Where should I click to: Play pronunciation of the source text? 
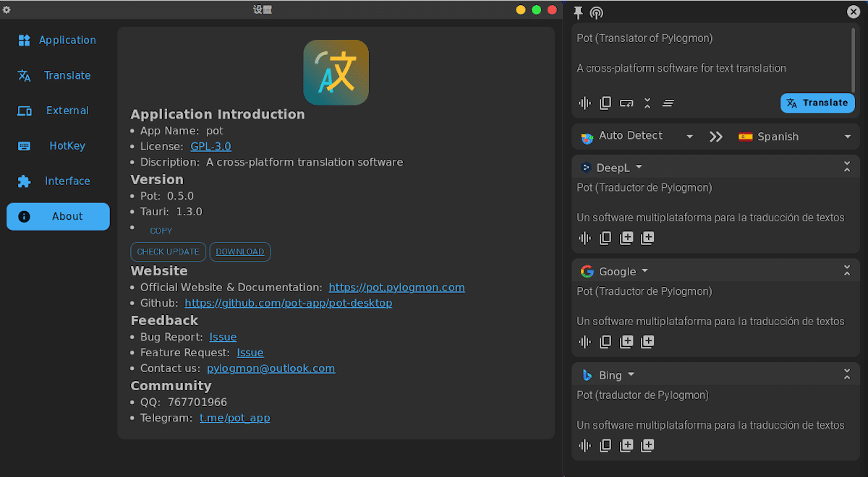pyautogui.click(x=584, y=103)
